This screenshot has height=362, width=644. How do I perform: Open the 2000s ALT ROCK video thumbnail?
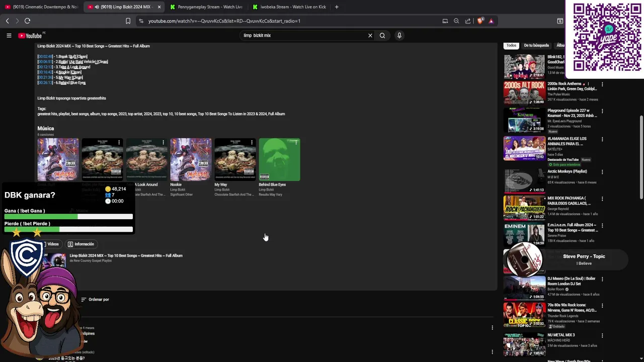pyautogui.click(x=524, y=93)
